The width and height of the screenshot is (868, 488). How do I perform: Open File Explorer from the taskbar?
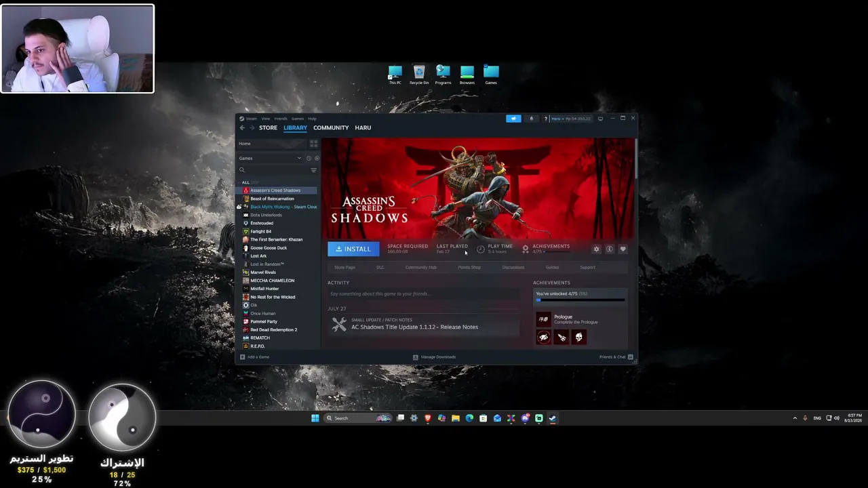click(x=456, y=418)
